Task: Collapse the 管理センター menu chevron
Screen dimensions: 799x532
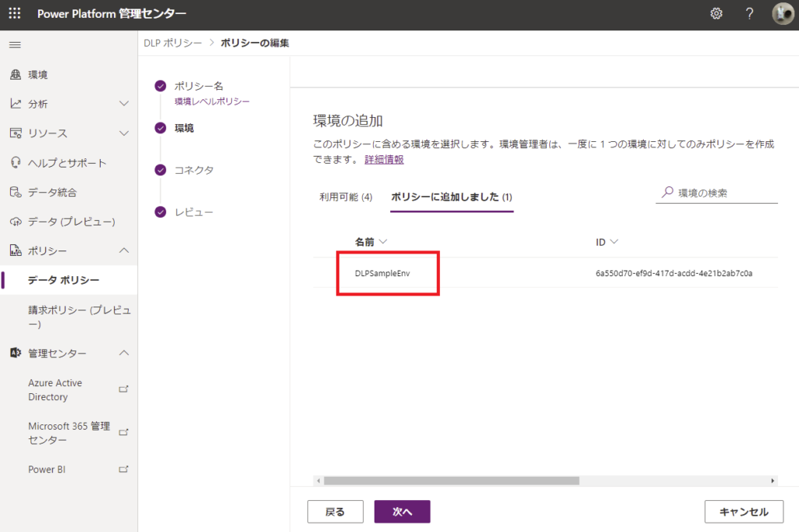Action: pyautogui.click(x=124, y=353)
